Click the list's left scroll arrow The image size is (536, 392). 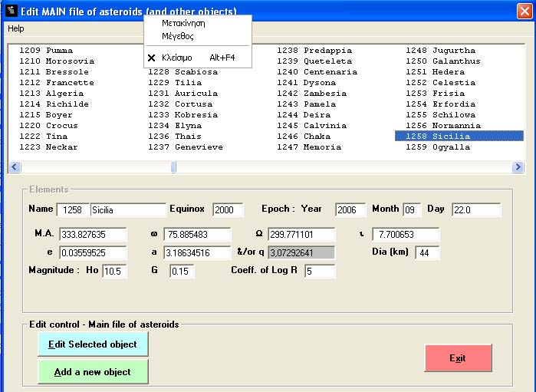pos(15,167)
